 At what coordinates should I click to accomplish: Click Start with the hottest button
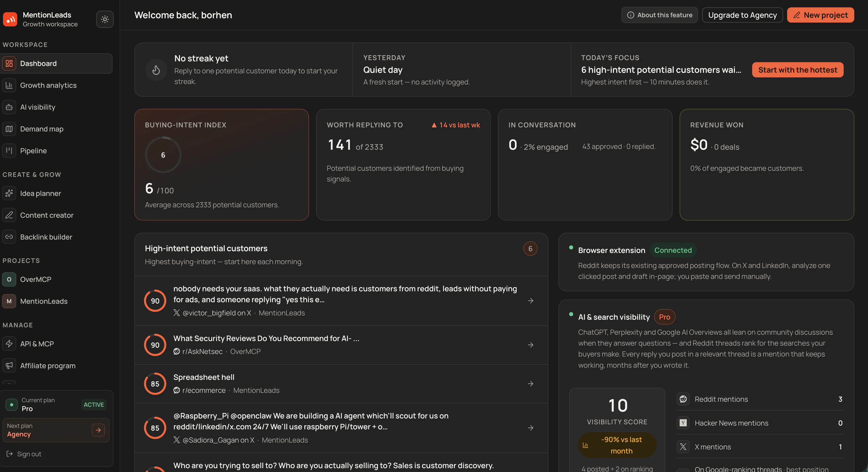(798, 70)
